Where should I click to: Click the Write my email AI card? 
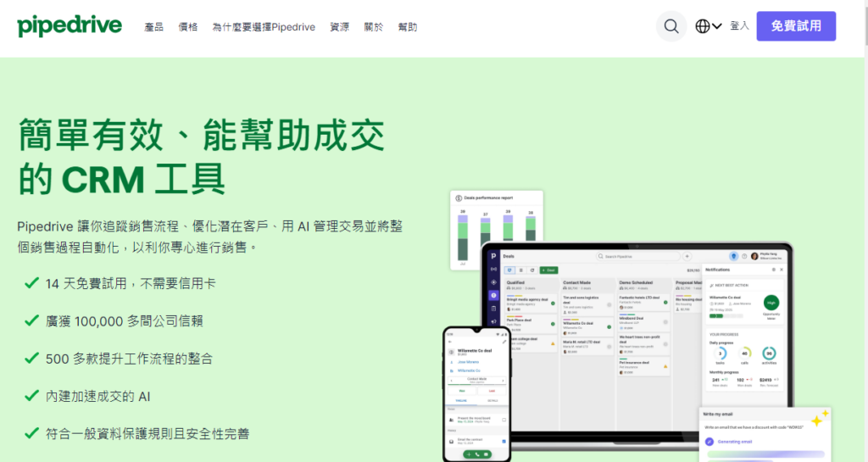[x=765, y=435]
